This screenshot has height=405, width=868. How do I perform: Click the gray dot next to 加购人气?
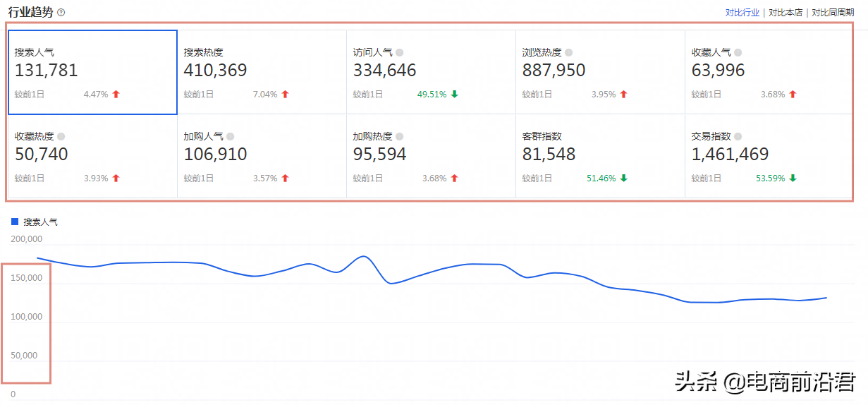(231, 136)
